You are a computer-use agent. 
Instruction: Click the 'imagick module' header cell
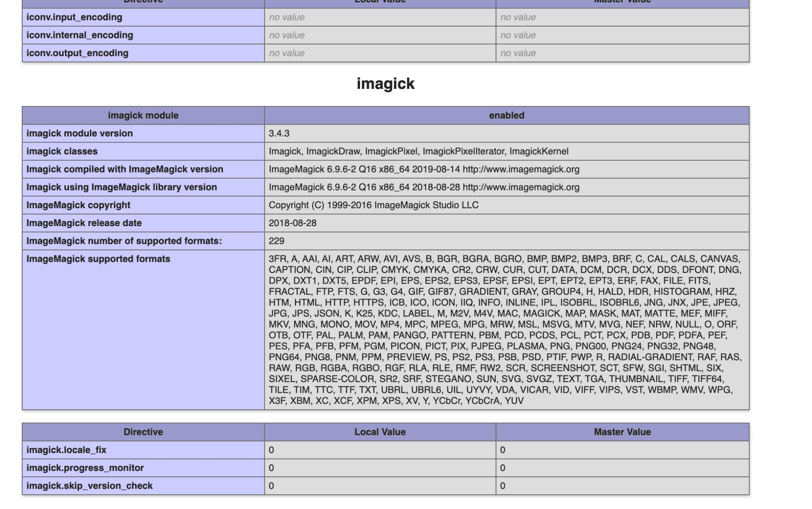[143, 115]
